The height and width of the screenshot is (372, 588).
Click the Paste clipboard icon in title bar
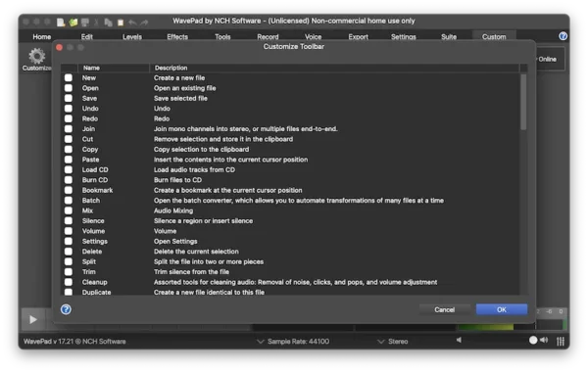click(121, 23)
